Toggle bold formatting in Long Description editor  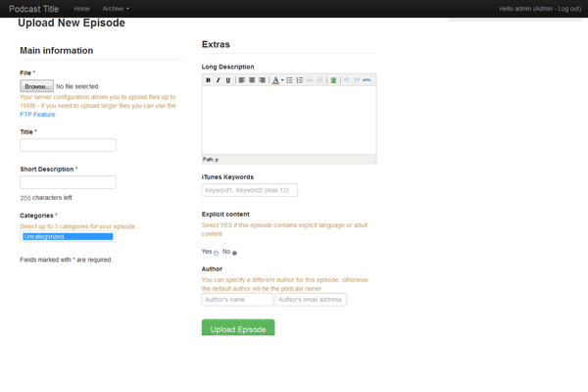click(208, 79)
